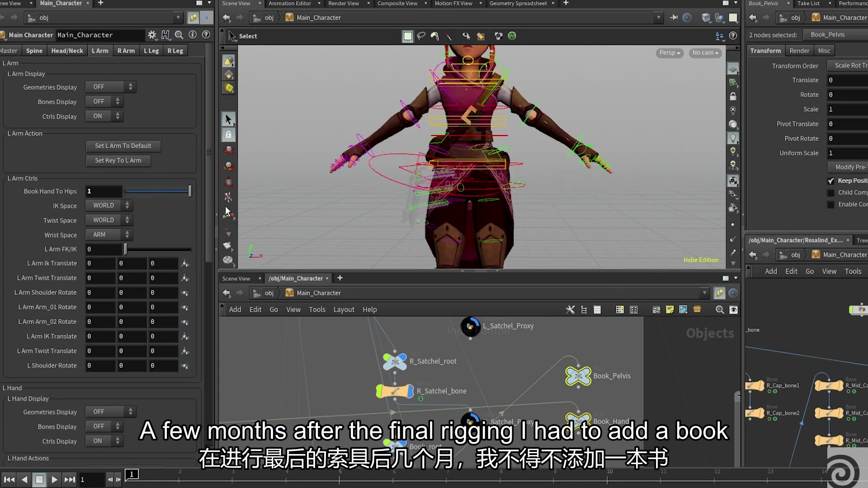Toggle the Enable Constraints checkbox
The image size is (868, 488).
coord(831,204)
